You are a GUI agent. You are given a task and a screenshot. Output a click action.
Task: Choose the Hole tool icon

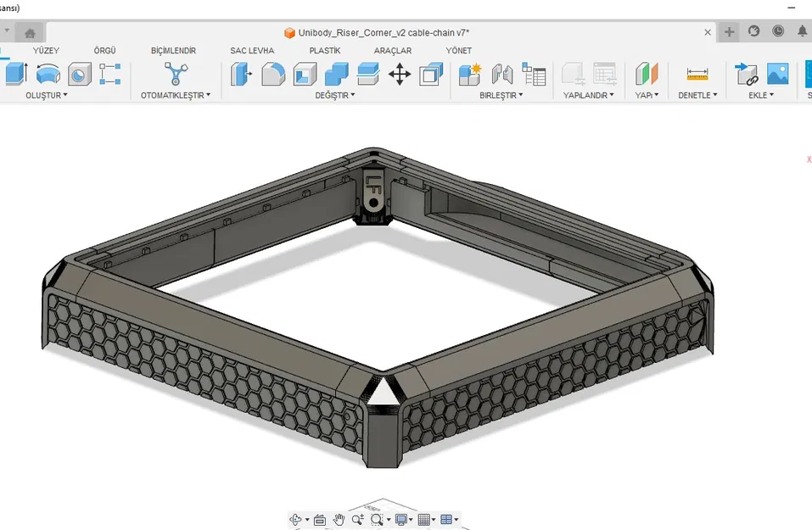coord(79,74)
